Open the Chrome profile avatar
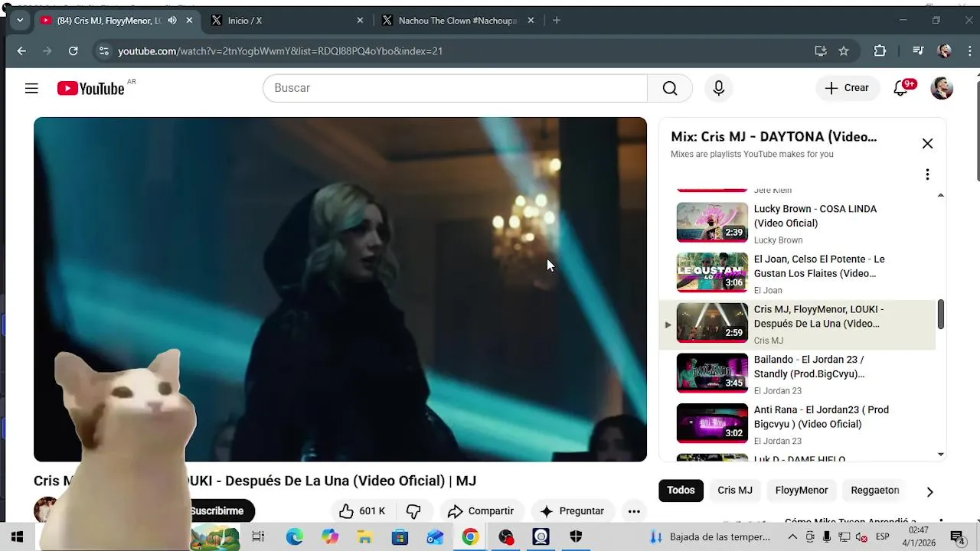The height and width of the screenshot is (551, 980). [x=945, y=51]
